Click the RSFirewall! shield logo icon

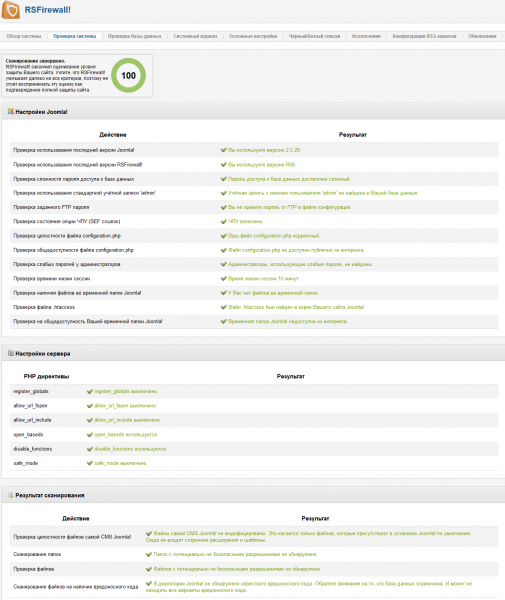[x=10, y=9]
